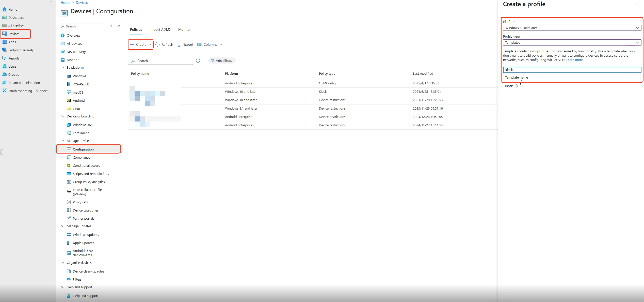Open Reports in the navigation pane
The width and height of the screenshot is (644, 302).
pos(14,58)
